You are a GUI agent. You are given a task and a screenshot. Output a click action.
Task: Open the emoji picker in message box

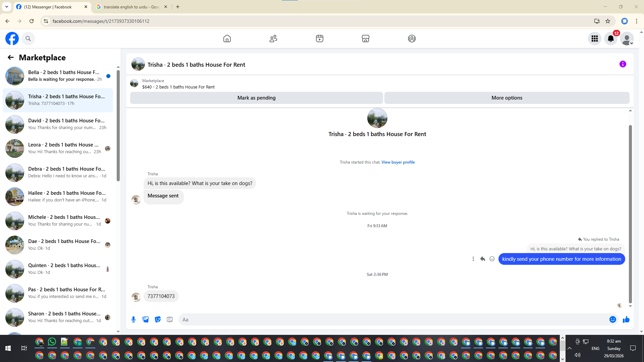pos(613,319)
